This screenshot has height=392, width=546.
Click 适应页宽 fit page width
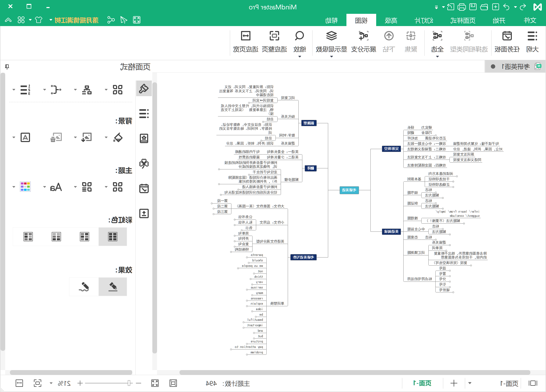pyautogui.click(x=245, y=42)
